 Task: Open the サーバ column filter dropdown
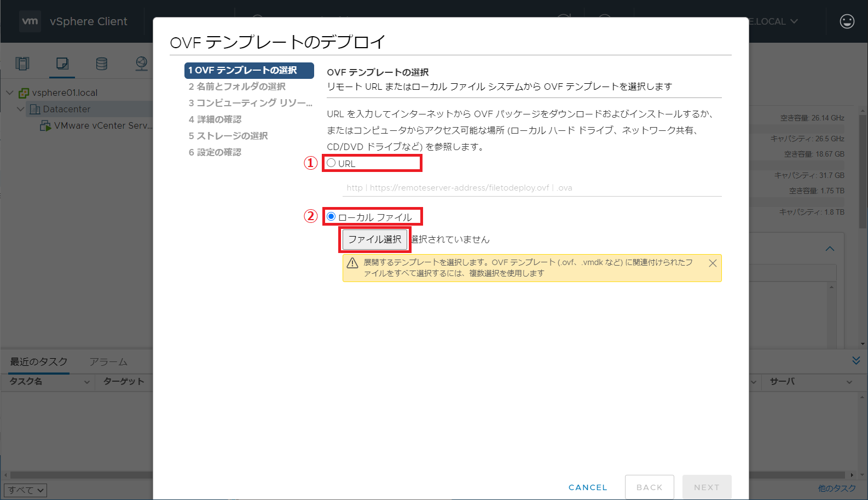tap(849, 382)
